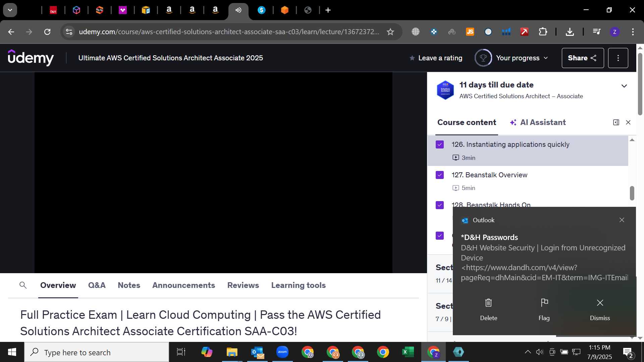
Task: Open Chrome downloads
Action: tap(570, 32)
